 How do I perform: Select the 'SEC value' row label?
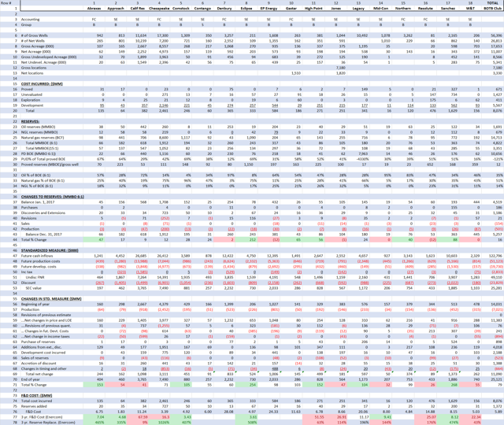click(34, 288)
